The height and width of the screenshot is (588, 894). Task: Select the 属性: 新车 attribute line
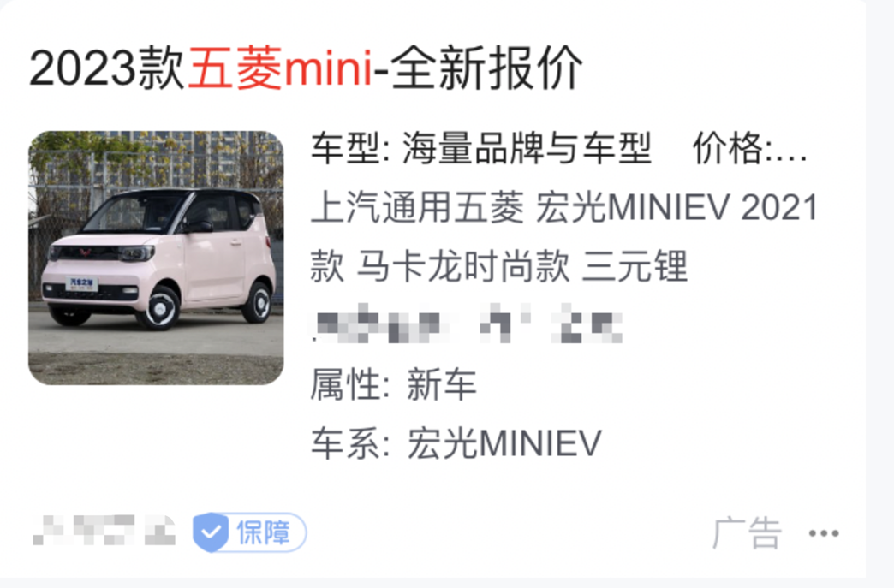(x=393, y=384)
